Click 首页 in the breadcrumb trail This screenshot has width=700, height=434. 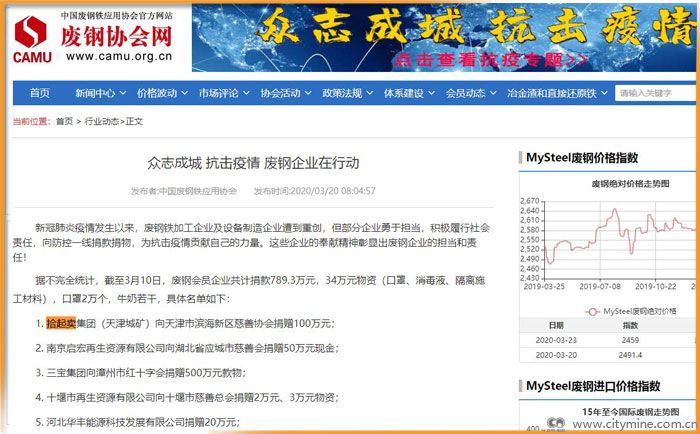click(x=64, y=121)
